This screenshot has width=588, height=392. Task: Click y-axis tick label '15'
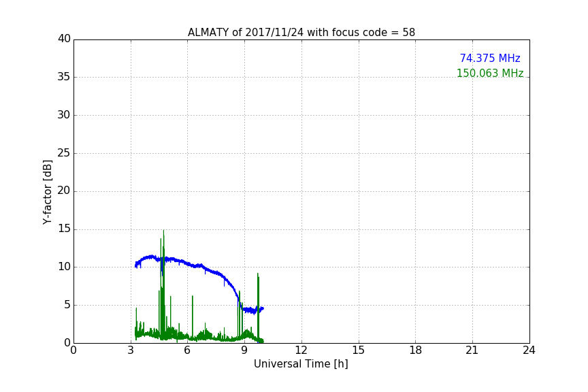pyautogui.click(x=64, y=229)
